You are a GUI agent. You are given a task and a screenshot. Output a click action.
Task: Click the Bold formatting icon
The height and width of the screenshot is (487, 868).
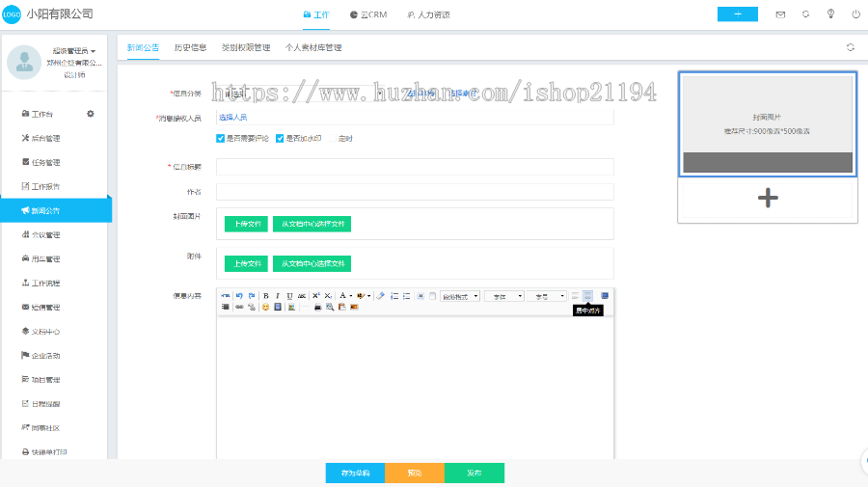[x=266, y=295]
